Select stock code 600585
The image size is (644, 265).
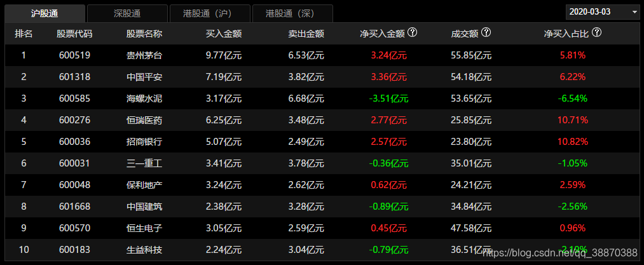[x=74, y=99]
